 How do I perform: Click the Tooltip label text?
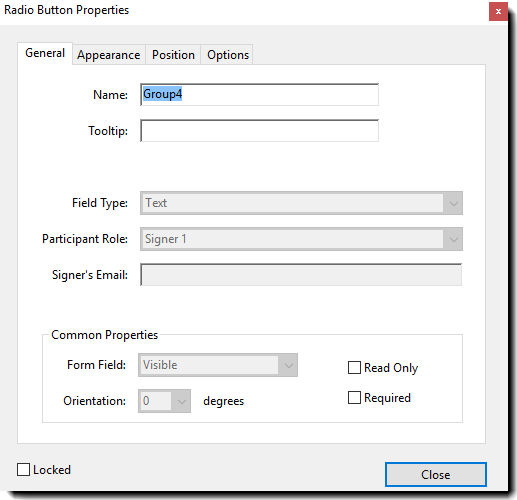point(108,131)
